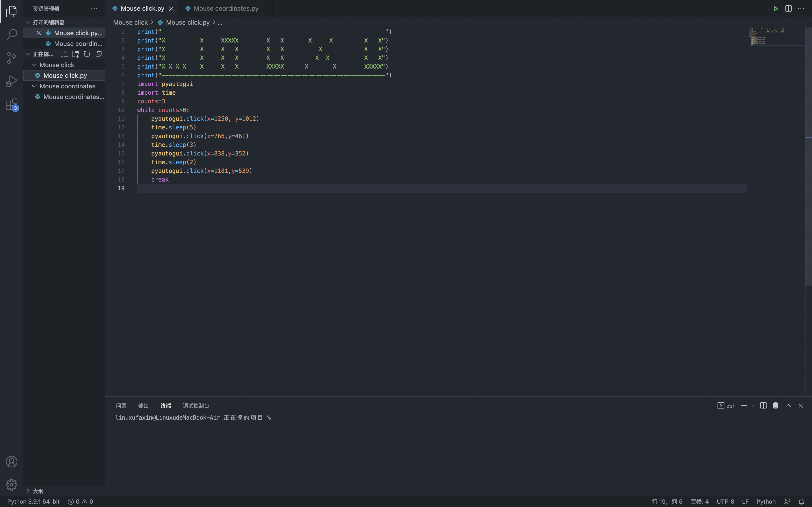Toggle maximize the bottom panel
This screenshot has height=507, width=812.
coord(788,405)
